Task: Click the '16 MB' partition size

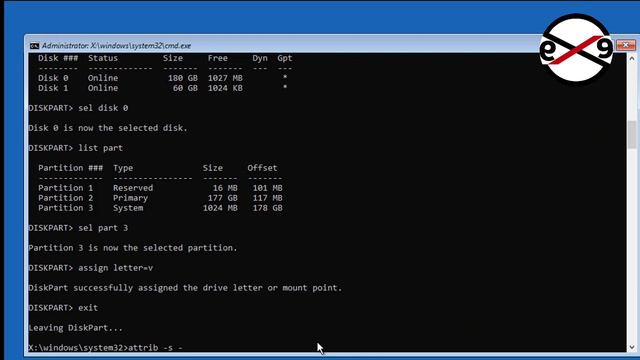Action: click(225, 188)
